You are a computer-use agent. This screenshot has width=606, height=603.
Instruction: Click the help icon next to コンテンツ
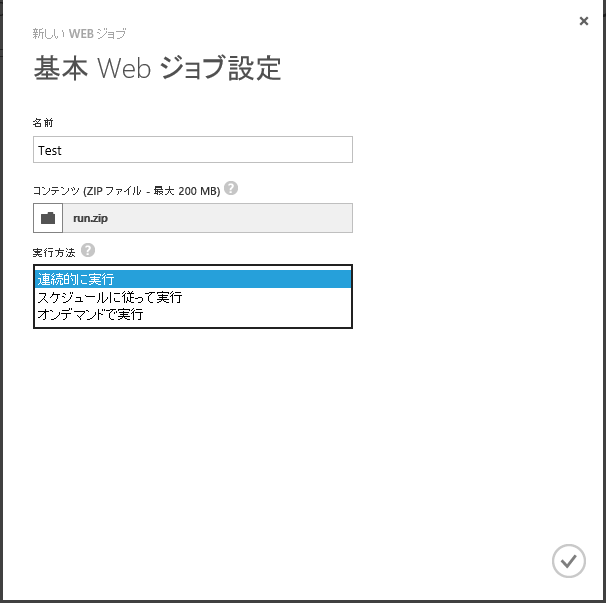coord(231,188)
